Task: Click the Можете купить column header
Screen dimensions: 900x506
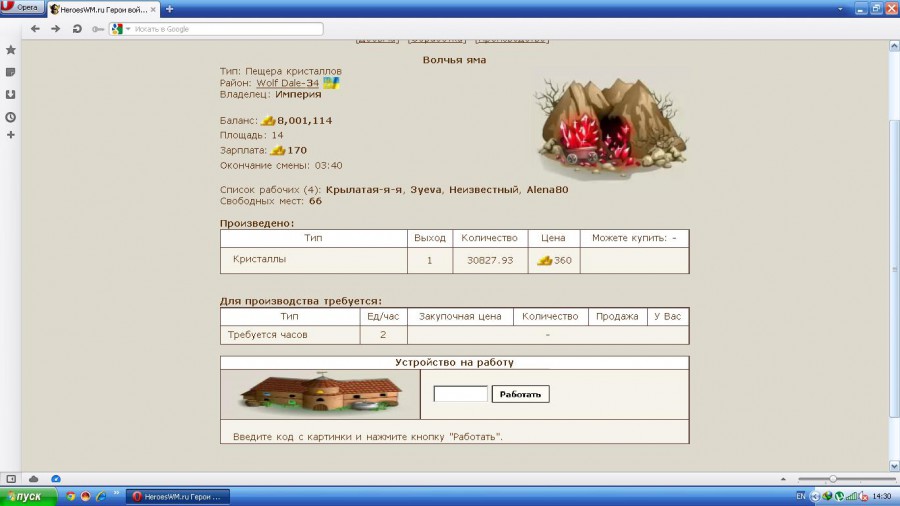Action: coord(634,238)
